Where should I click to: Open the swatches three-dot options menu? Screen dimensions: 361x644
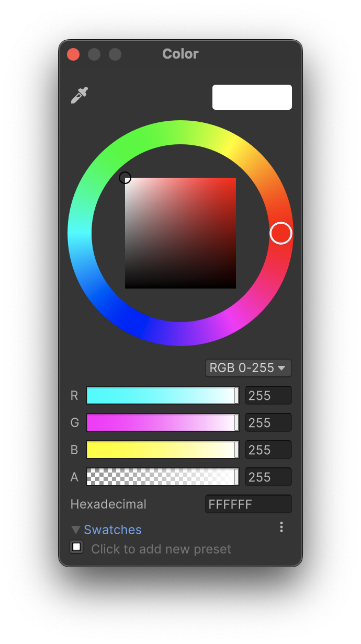(281, 527)
